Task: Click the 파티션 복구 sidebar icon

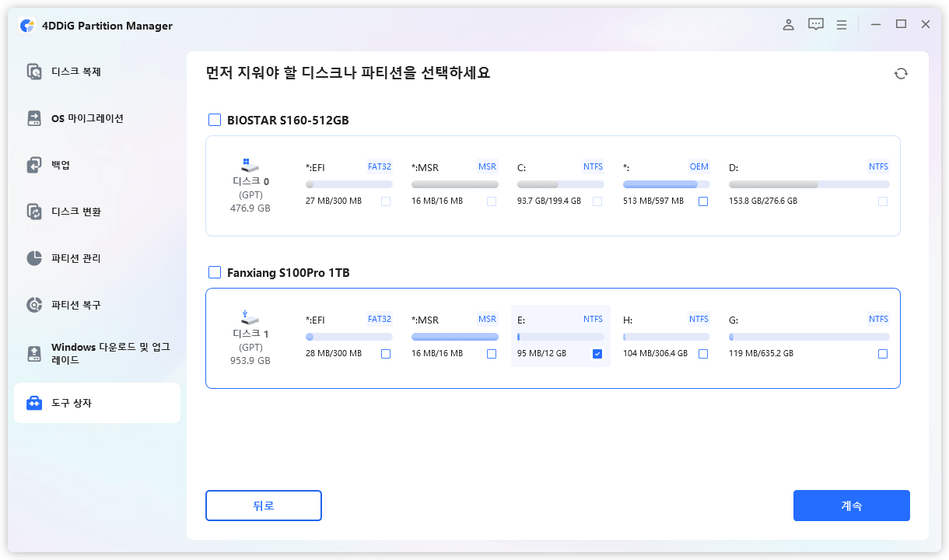Action: pos(34,305)
